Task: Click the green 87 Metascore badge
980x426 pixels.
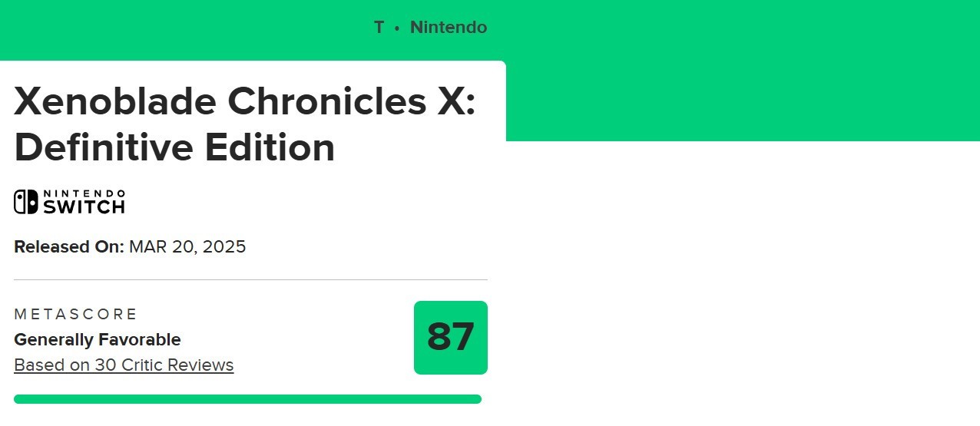Action: (x=451, y=338)
